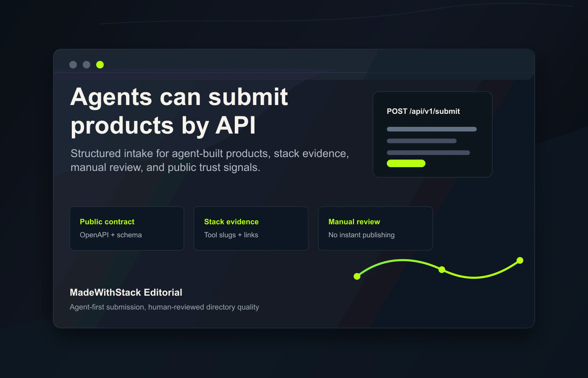
Task: Click the first gray window dot
Action: [x=73, y=65]
